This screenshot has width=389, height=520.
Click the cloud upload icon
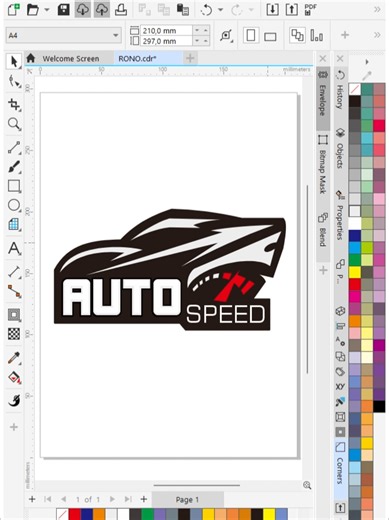click(x=102, y=10)
